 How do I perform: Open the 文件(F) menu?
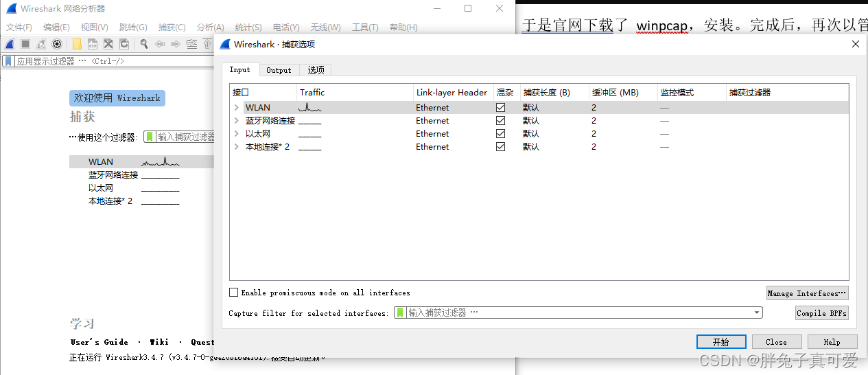point(19,27)
